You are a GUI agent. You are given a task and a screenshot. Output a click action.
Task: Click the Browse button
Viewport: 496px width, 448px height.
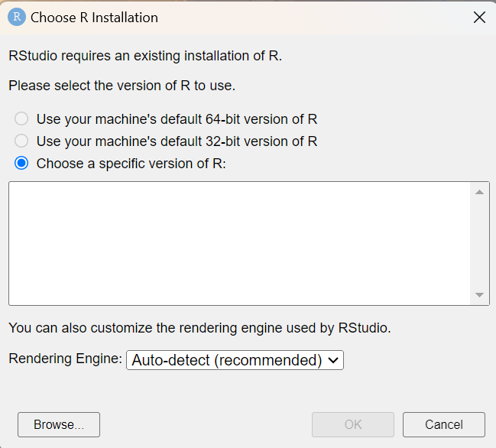pos(59,424)
